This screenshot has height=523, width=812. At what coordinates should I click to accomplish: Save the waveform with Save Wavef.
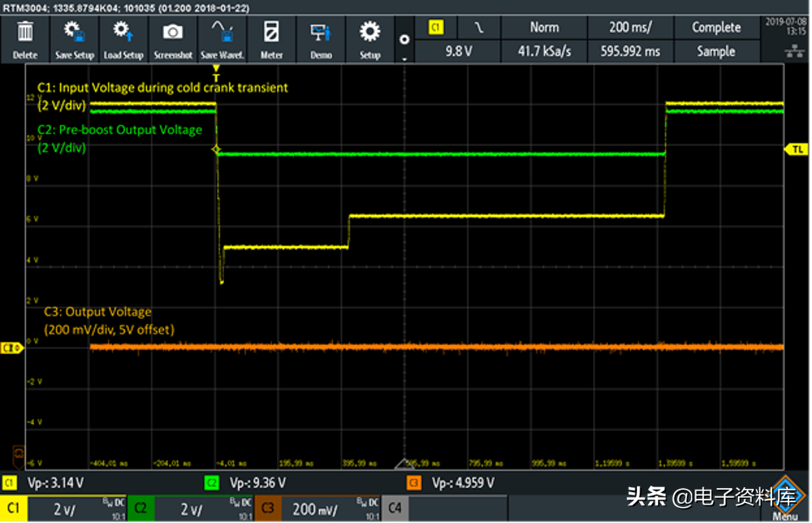[x=222, y=39]
